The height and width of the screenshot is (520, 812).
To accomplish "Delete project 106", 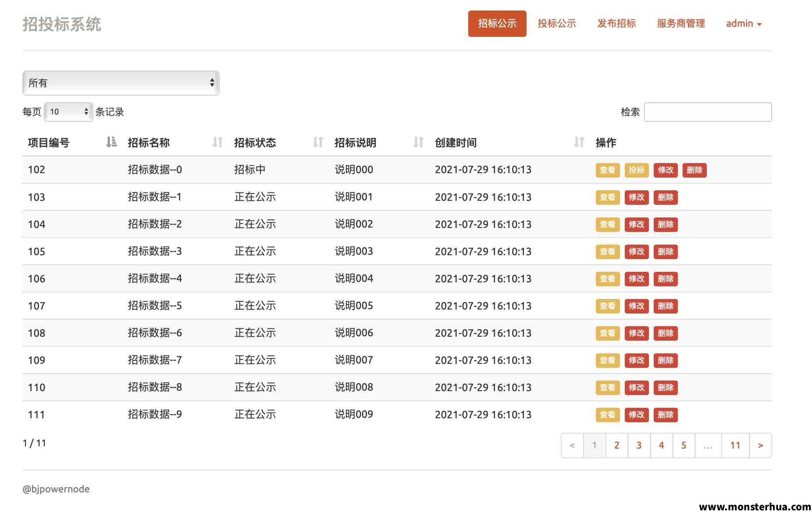I will click(666, 279).
